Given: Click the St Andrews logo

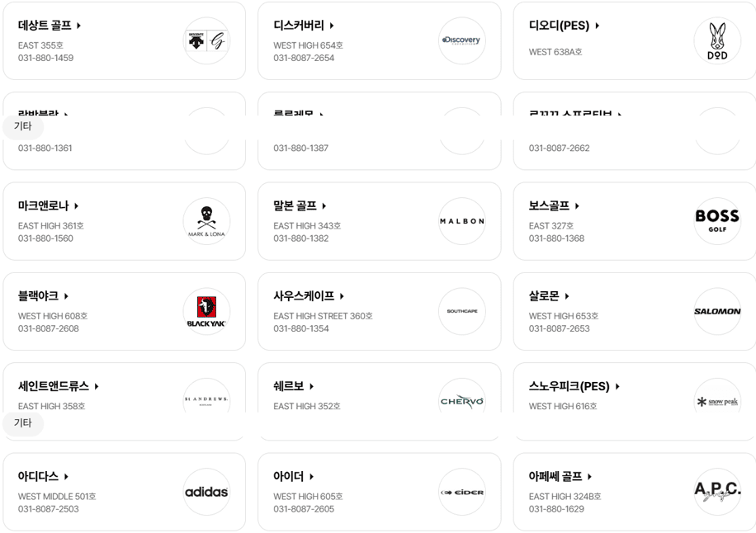Looking at the screenshot, I should point(207,396).
